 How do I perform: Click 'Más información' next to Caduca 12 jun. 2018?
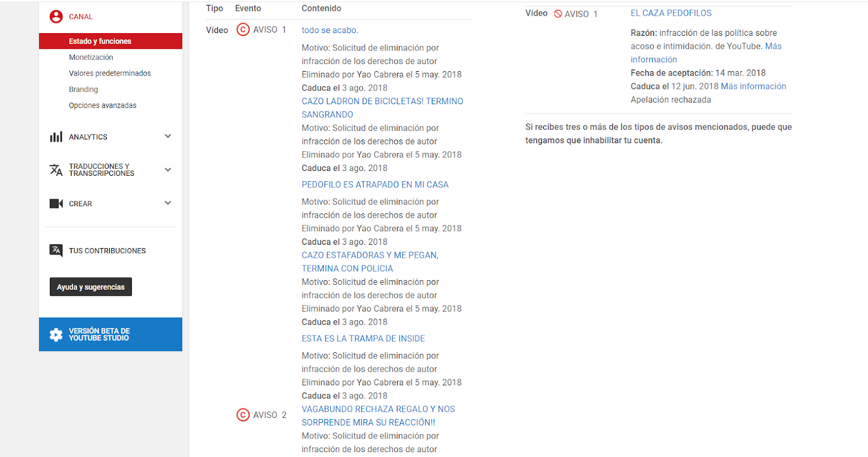[754, 86]
